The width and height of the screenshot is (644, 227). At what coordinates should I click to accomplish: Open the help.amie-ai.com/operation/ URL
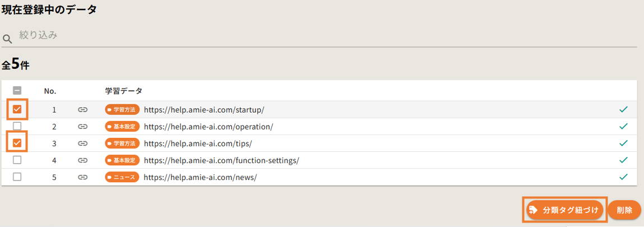208,127
